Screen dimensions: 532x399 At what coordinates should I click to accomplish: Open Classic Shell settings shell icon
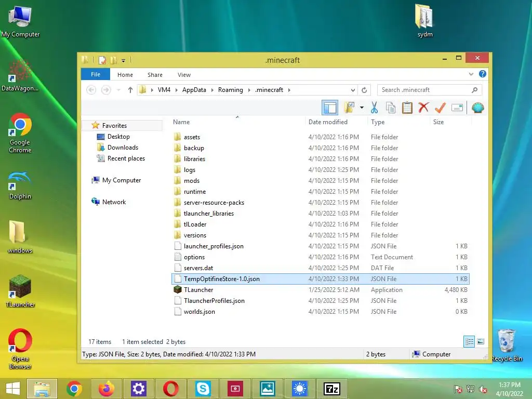tap(478, 108)
